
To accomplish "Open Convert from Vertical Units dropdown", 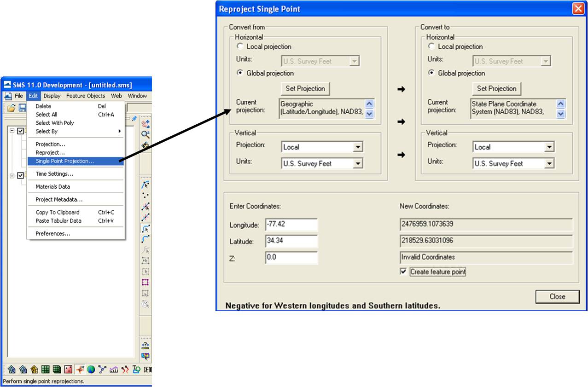I will coord(358,163).
